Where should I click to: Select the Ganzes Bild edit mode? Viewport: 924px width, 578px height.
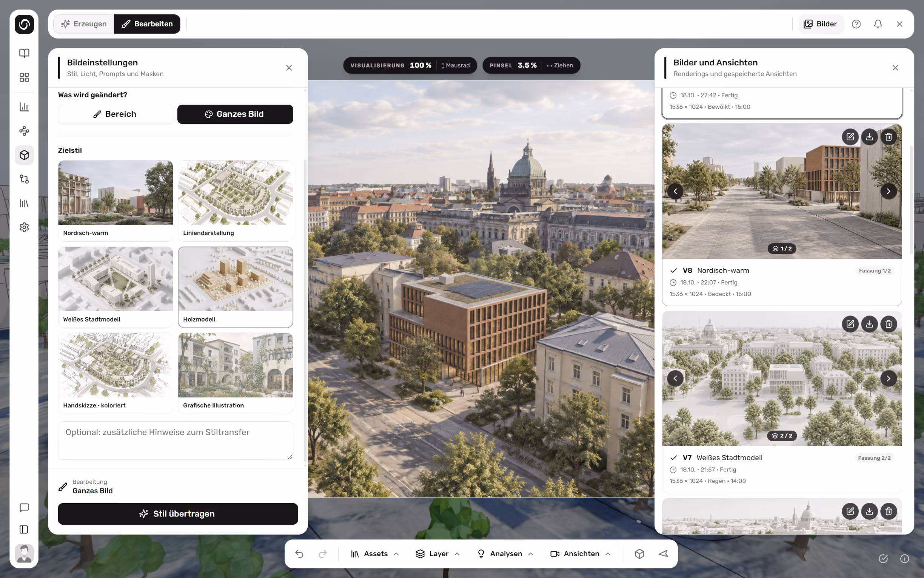pyautogui.click(x=235, y=114)
